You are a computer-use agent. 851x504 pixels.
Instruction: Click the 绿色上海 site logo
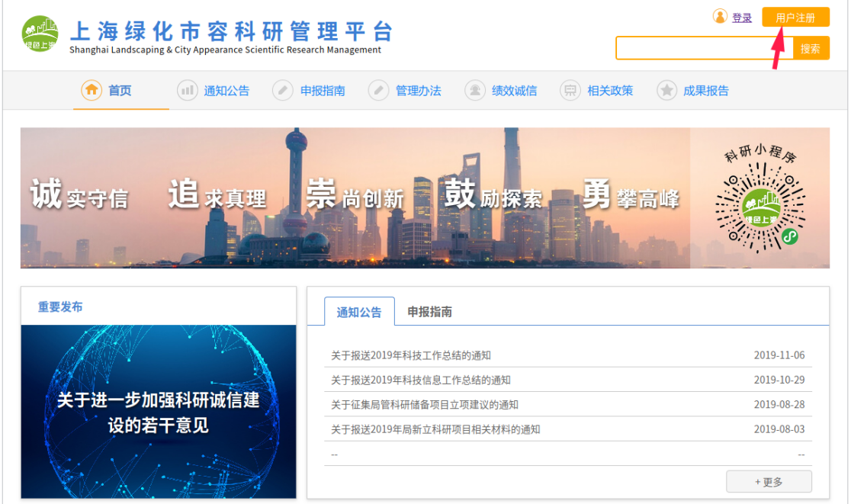(40, 34)
